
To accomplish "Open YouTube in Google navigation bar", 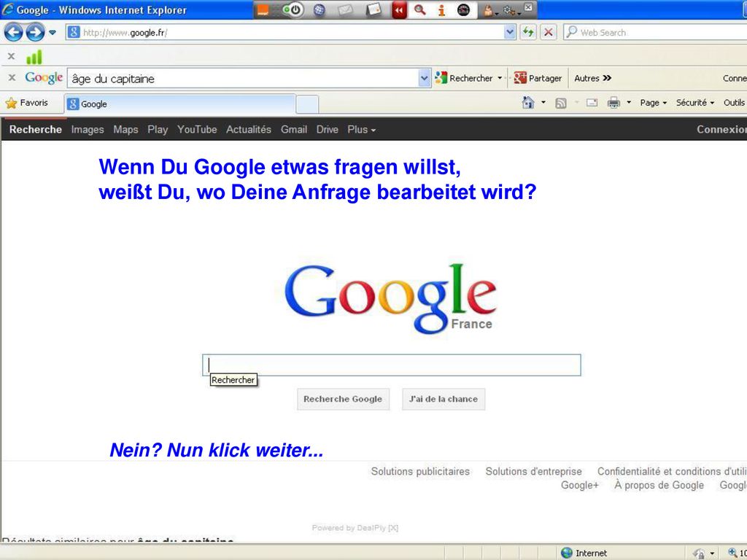I will [x=197, y=130].
